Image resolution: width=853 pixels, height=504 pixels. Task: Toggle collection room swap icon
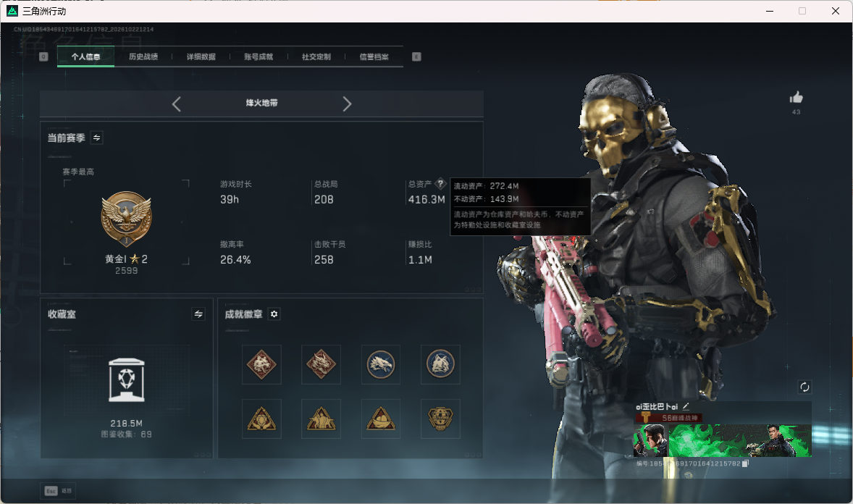(x=198, y=314)
